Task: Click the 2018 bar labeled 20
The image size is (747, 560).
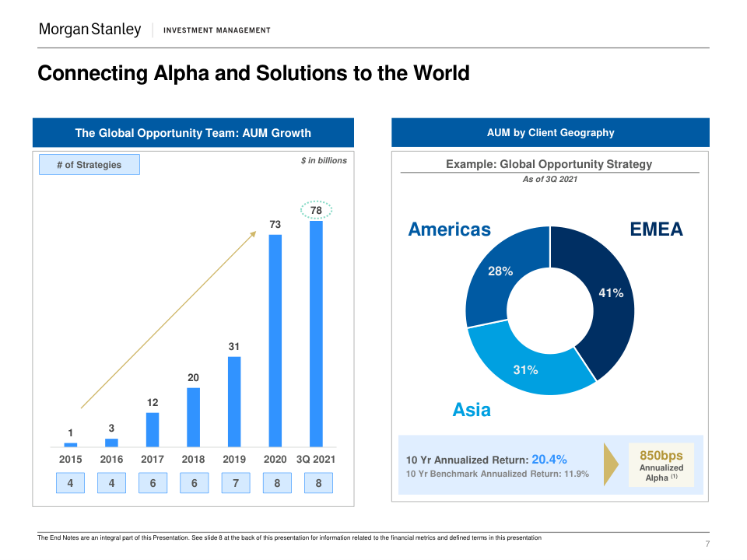Action: click(x=194, y=417)
